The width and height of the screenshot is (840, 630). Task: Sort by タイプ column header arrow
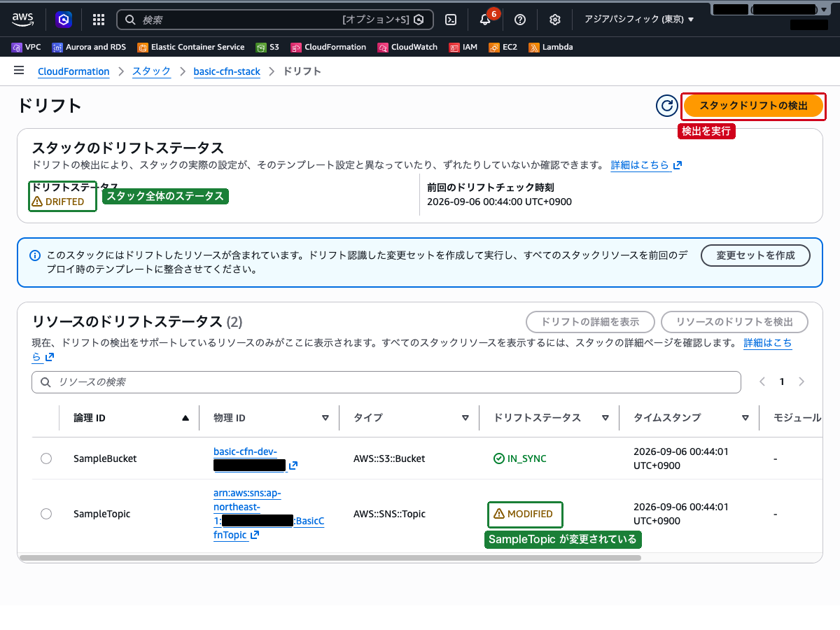click(465, 418)
